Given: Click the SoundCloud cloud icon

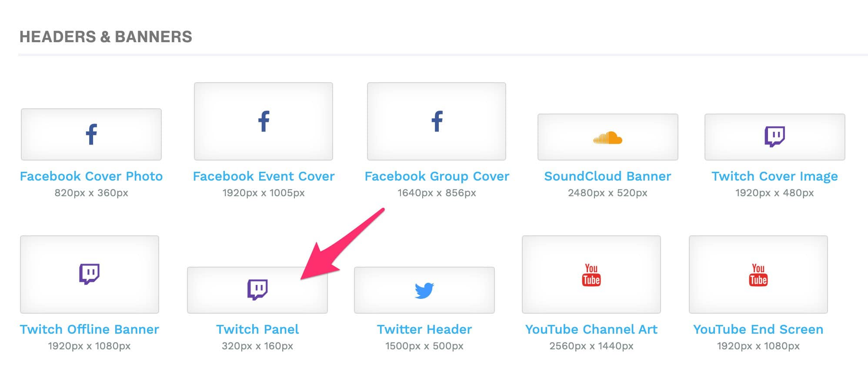Looking at the screenshot, I should point(608,137).
